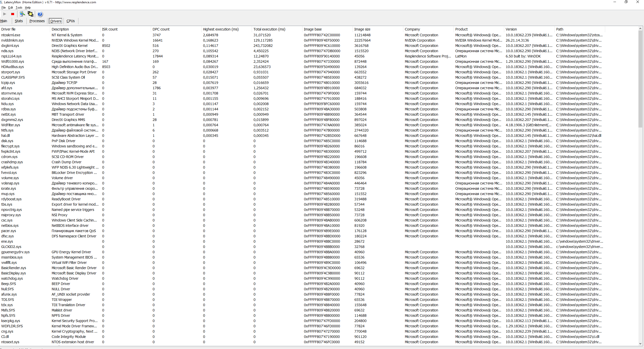Select the dxgkrnl.sys driver row

point(10,46)
